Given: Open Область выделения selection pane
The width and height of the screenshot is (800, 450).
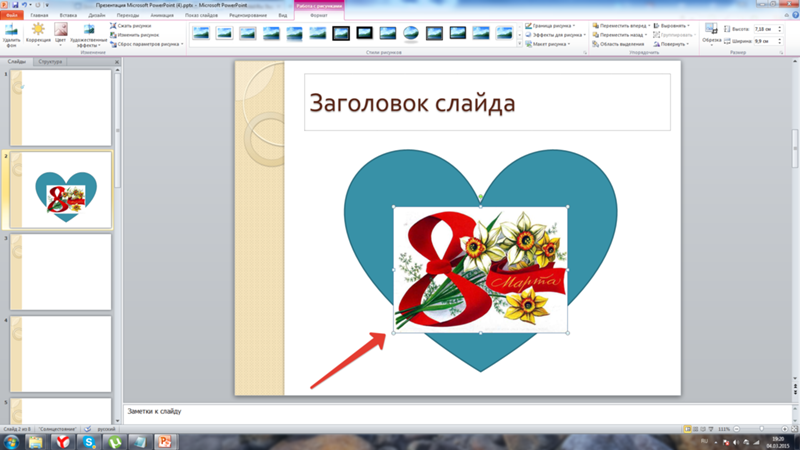Looking at the screenshot, I should click(x=617, y=44).
